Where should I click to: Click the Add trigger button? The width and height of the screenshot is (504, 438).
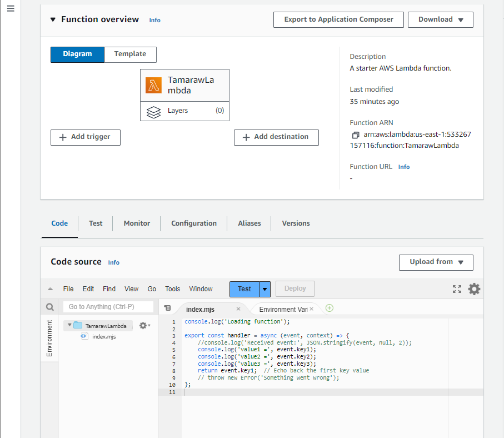point(86,137)
